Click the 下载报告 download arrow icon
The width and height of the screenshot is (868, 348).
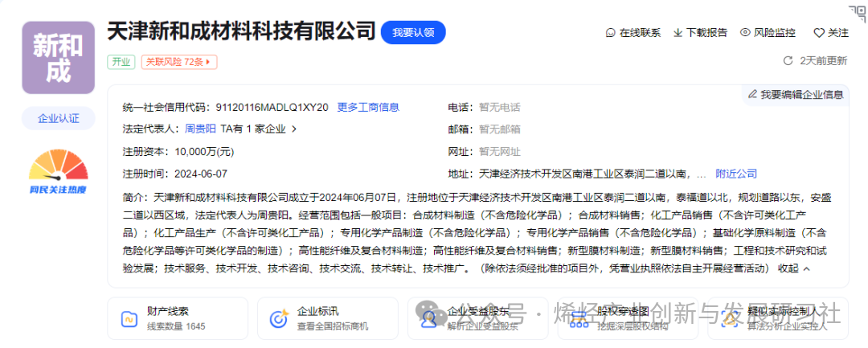pyautogui.click(x=678, y=33)
